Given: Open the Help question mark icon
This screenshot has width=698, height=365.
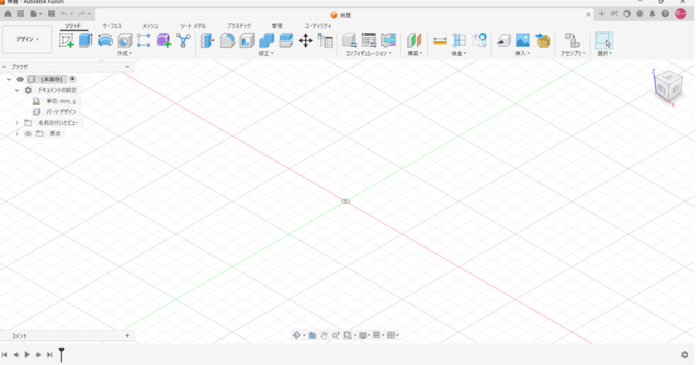Looking at the screenshot, I should tap(665, 14).
